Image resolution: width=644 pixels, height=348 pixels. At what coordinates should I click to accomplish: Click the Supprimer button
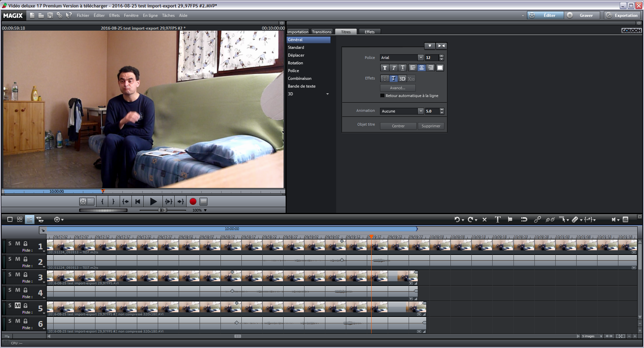(431, 126)
